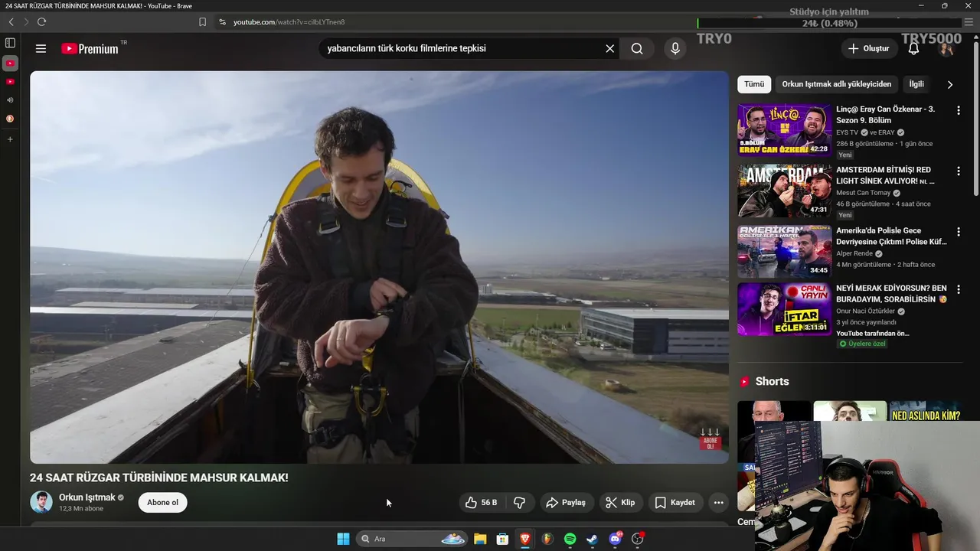Open AMSTERDAM BİTMİŞ video thumbnail
Screen dimensions: 980x551
pos(784,191)
